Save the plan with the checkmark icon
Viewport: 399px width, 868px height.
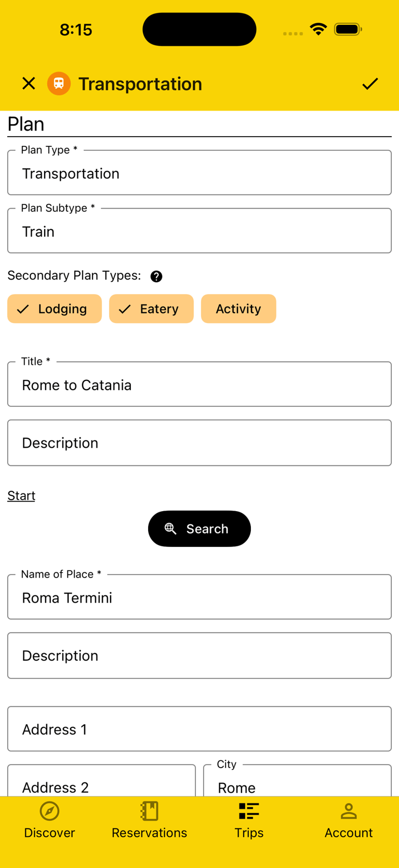[x=370, y=83]
